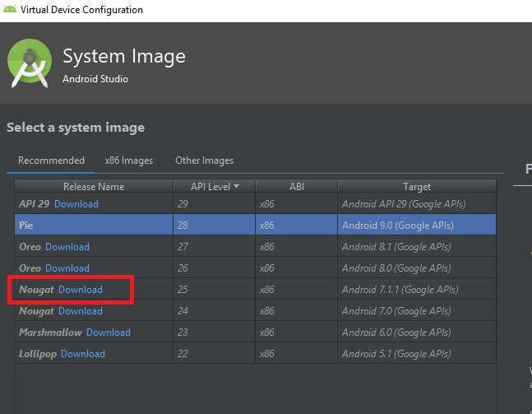
Task: Click the ABI column header
Action: pyautogui.click(x=297, y=187)
